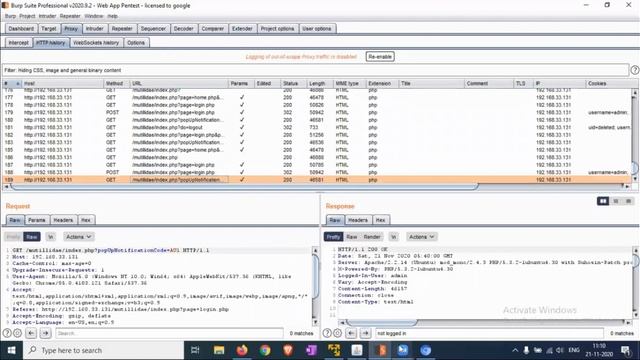640x360 pixels.
Task: Open the Project menu
Action: click(27, 16)
